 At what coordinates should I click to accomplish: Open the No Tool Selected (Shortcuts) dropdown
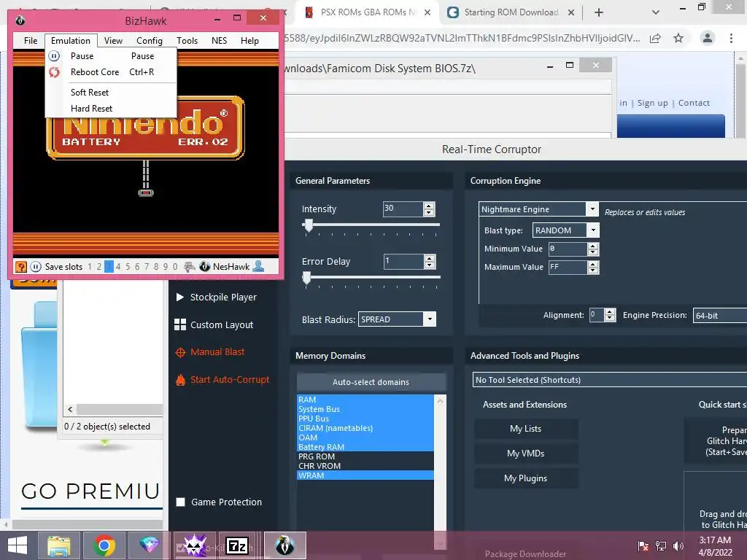(609, 380)
